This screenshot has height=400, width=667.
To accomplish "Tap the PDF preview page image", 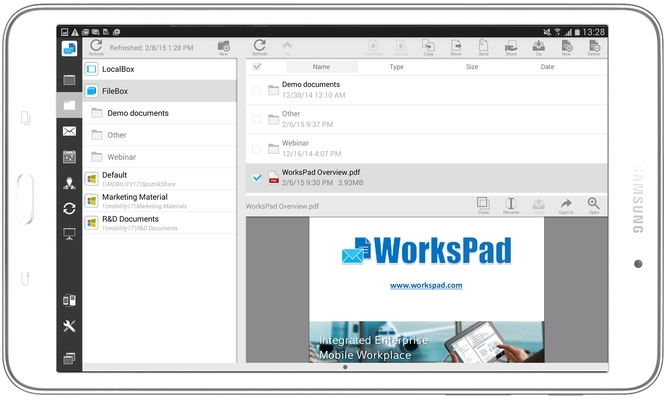I will pyautogui.click(x=426, y=290).
